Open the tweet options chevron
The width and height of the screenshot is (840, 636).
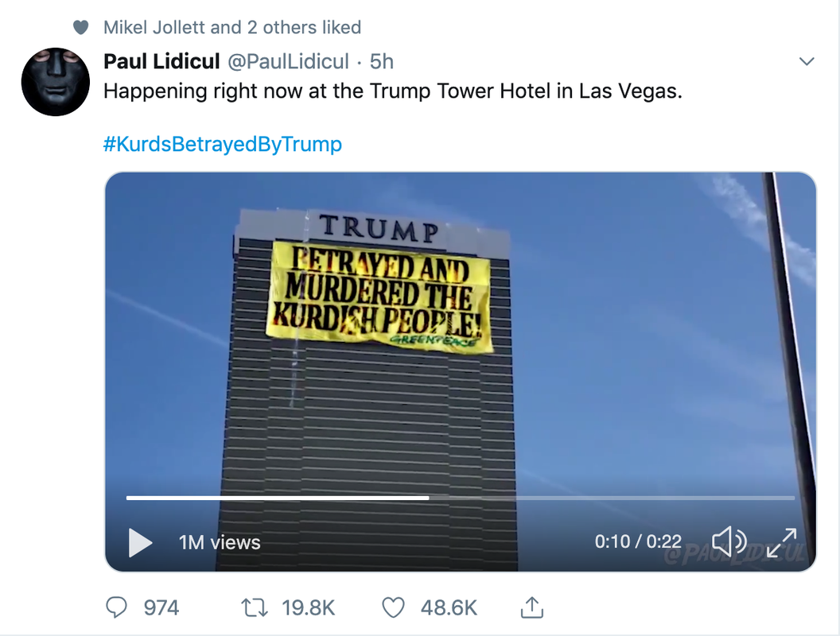tap(807, 61)
